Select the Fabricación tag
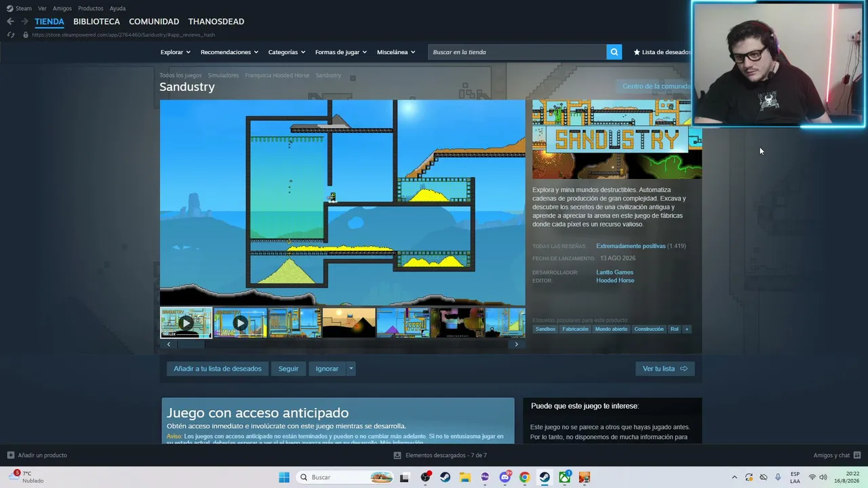 [575, 329]
